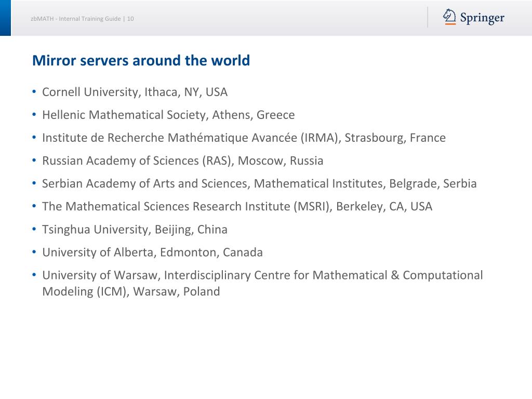The image size is (532, 399).
Task: Click the MSRI Berkeley, CA, USA bullet
Action: [x=237, y=207]
